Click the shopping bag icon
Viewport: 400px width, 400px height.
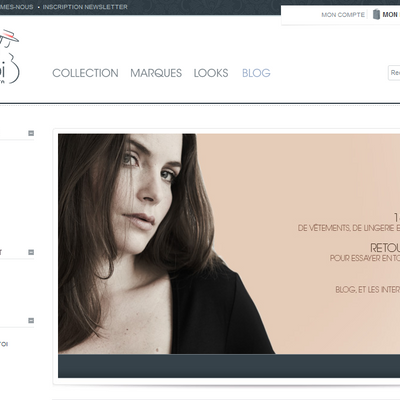(376, 14)
